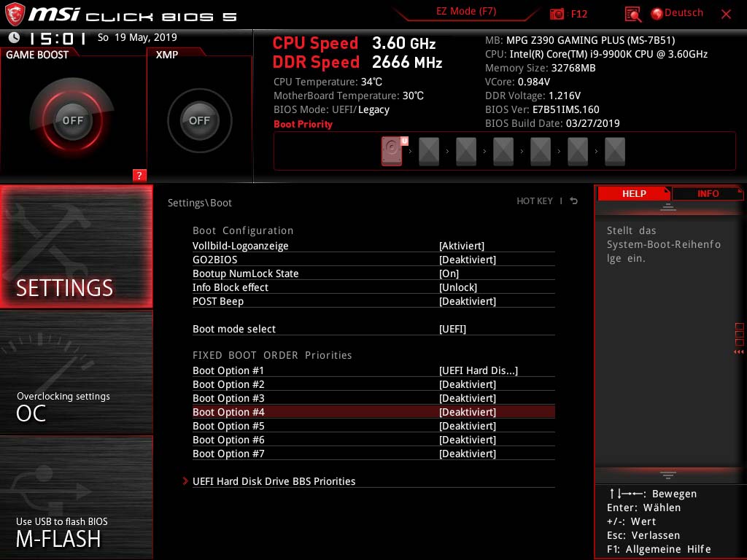Change POST Beep value [Deaktiviert]

[x=468, y=301]
